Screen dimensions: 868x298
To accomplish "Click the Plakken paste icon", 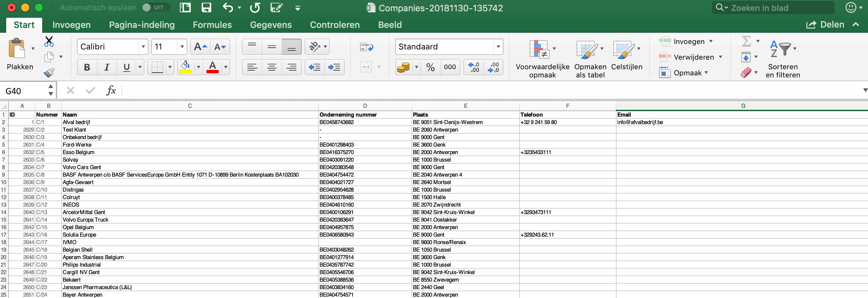I will pyautogui.click(x=17, y=48).
